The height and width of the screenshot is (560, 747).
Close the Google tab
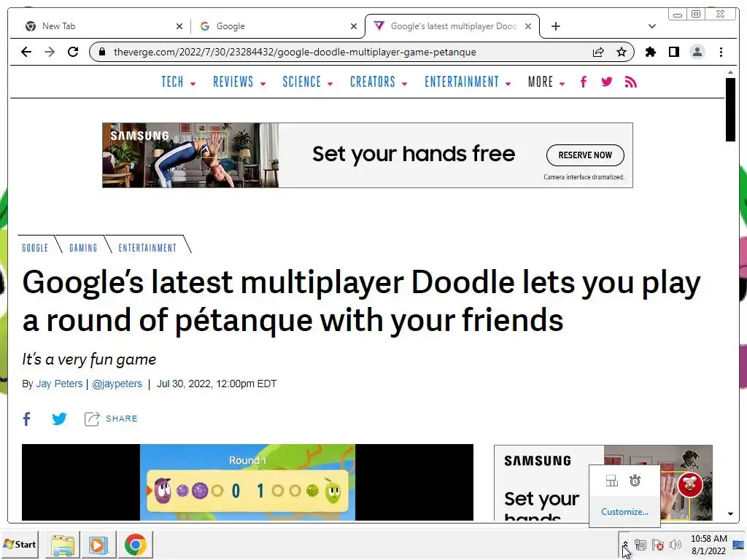[x=354, y=26]
